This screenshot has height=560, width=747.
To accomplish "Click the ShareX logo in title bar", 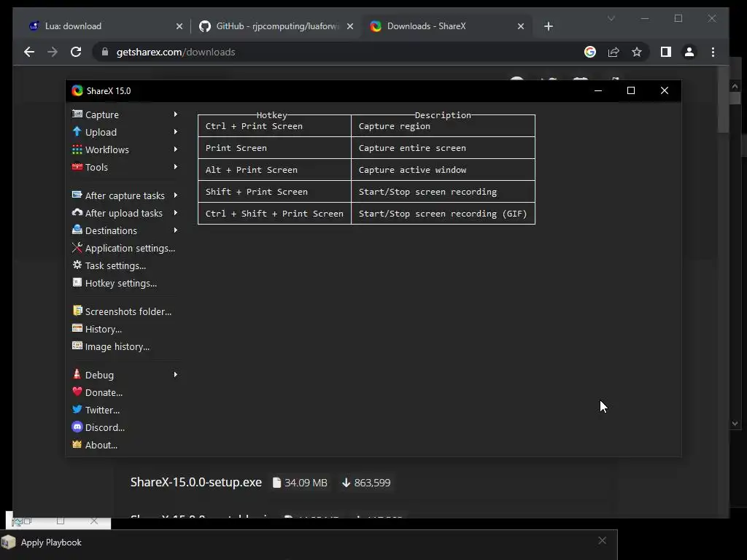I will (77, 90).
